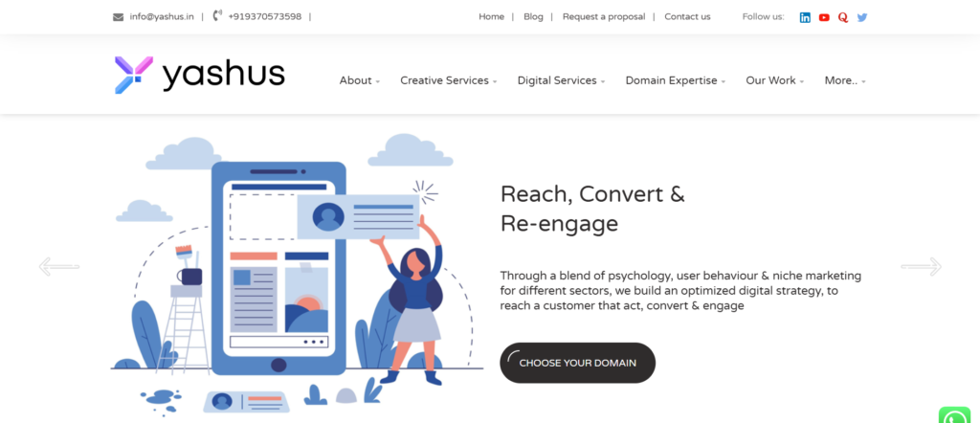Open the Blog link
Screen dimensions: 980x423
pos(533,17)
